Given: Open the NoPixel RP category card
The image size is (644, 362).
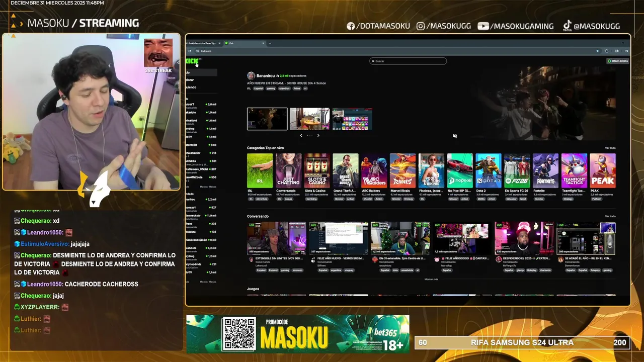Looking at the screenshot, I should [460, 171].
